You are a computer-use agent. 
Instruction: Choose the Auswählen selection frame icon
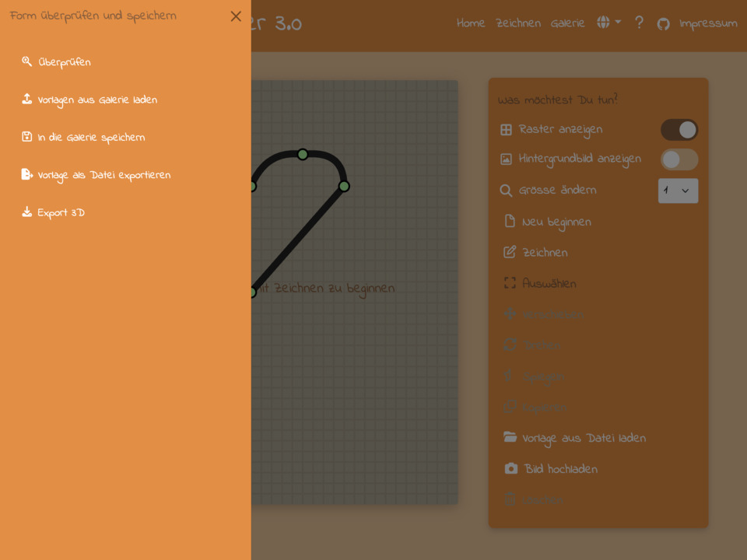tap(510, 283)
